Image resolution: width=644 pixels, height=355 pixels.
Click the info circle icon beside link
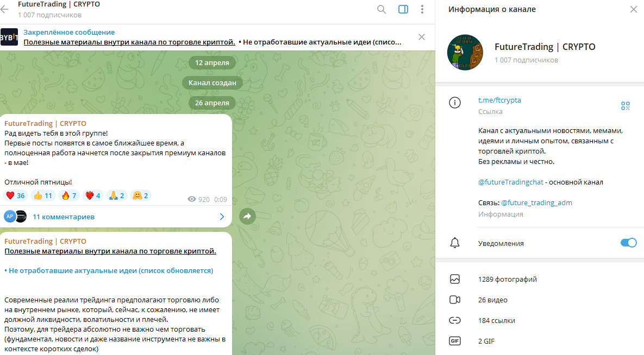pos(455,103)
